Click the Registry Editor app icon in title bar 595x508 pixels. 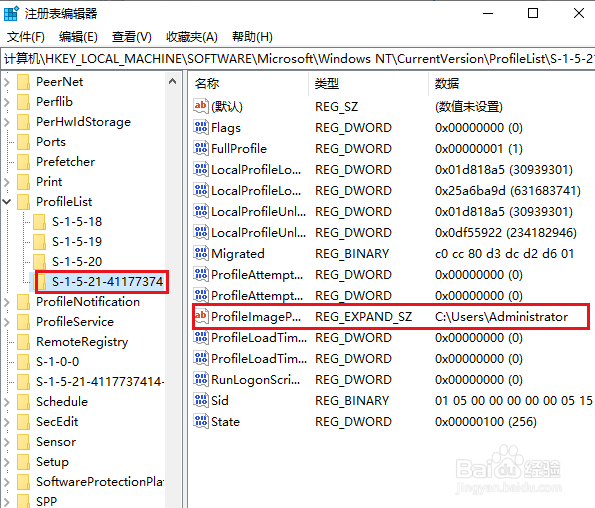click(11, 14)
